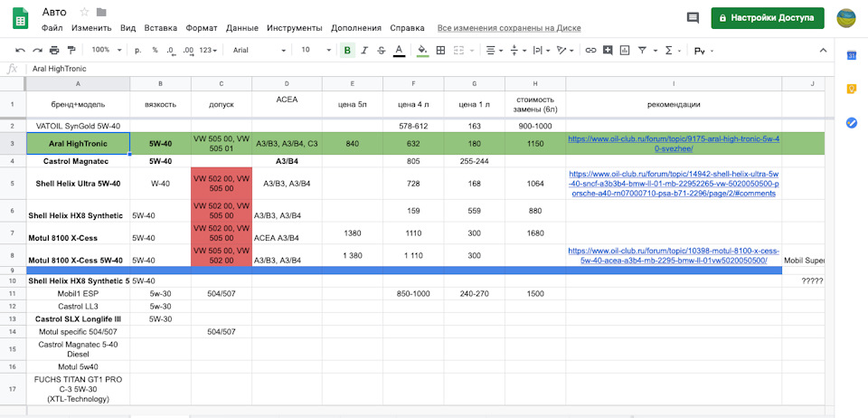
Task: Open the Файл menu
Action: (x=52, y=28)
